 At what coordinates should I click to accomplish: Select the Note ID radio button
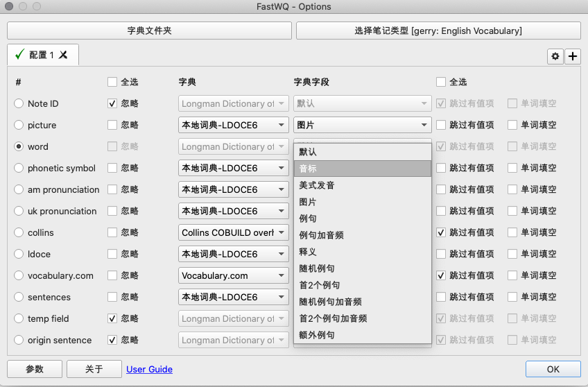19,103
